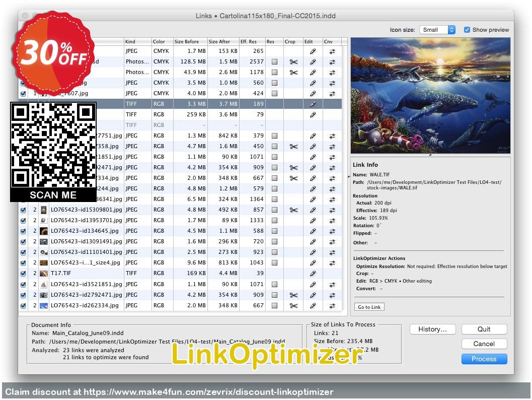Sort by the Eff. Res column header
The height and width of the screenshot is (400, 532).
point(252,41)
